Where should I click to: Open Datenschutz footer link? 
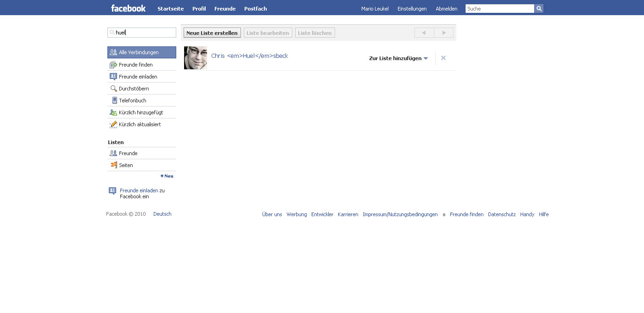(x=502, y=214)
